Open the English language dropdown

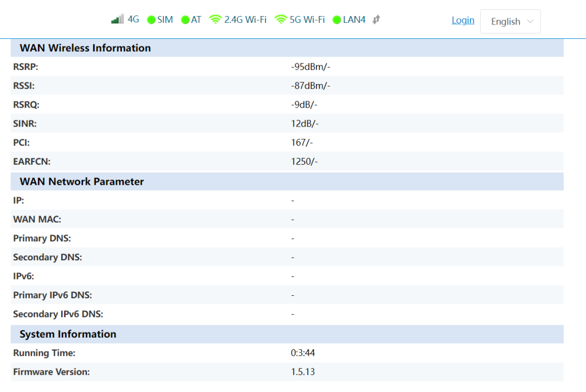[510, 21]
